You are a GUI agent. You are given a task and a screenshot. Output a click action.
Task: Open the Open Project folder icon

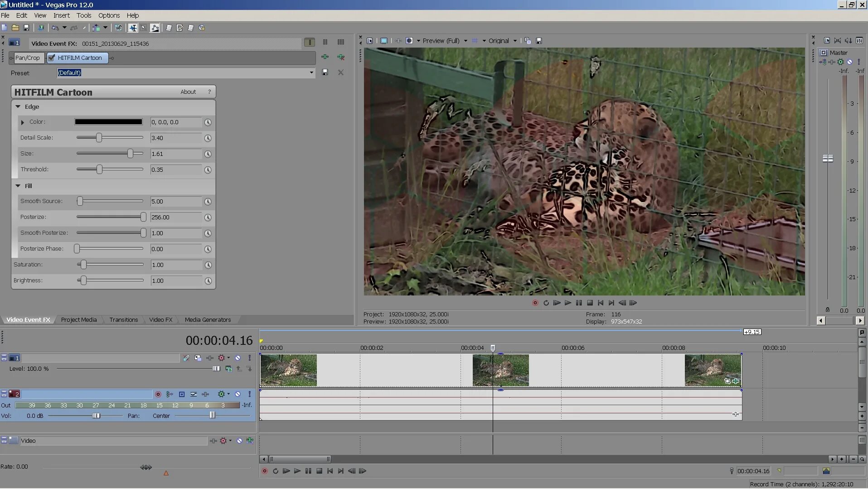[x=15, y=28]
